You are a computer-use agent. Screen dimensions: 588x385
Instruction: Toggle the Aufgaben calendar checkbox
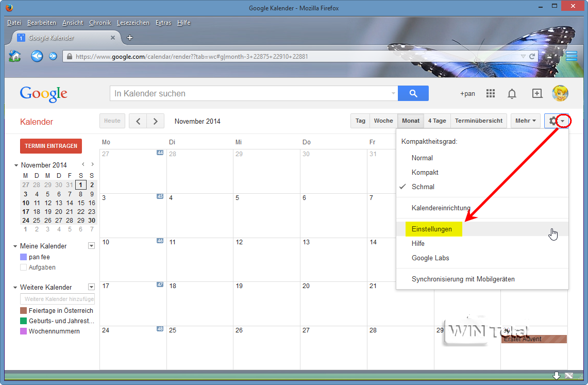[23, 267]
